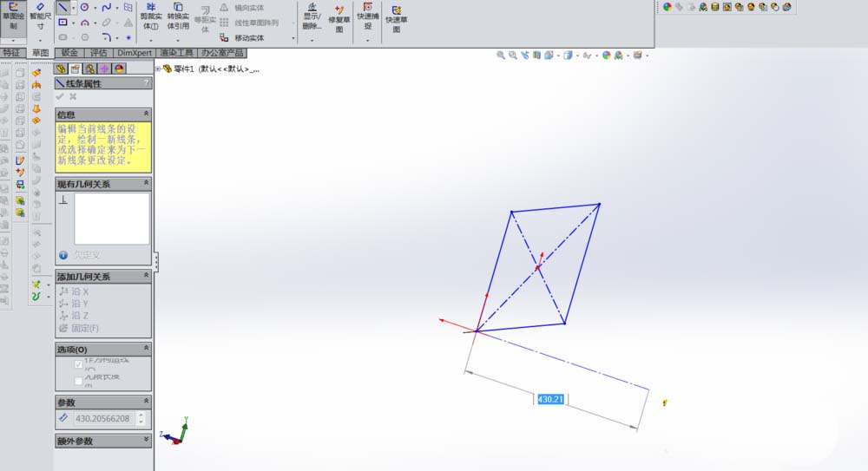The height and width of the screenshot is (471, 868).
Task: Click the 修复草图 repair sketch tool
Action: click(x=339, y=19)
